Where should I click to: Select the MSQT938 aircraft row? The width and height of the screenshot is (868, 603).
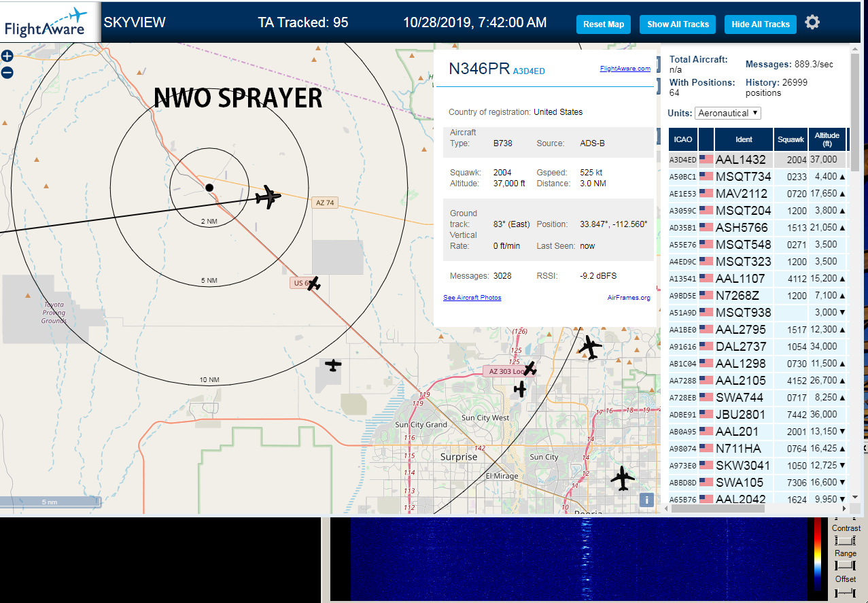point(759,313)
